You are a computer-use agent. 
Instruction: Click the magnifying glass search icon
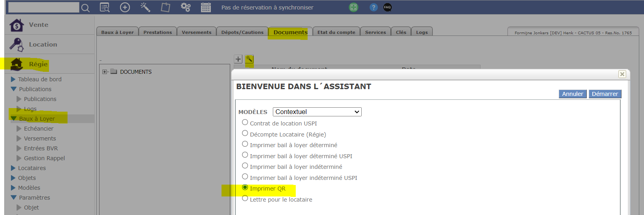pyautogui.click(x=85, y=7)
